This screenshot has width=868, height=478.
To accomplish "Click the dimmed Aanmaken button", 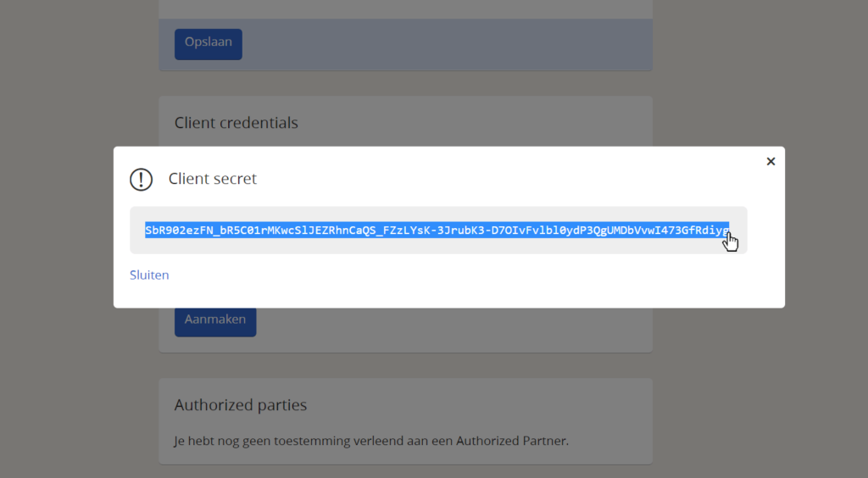I will point(215,322).
